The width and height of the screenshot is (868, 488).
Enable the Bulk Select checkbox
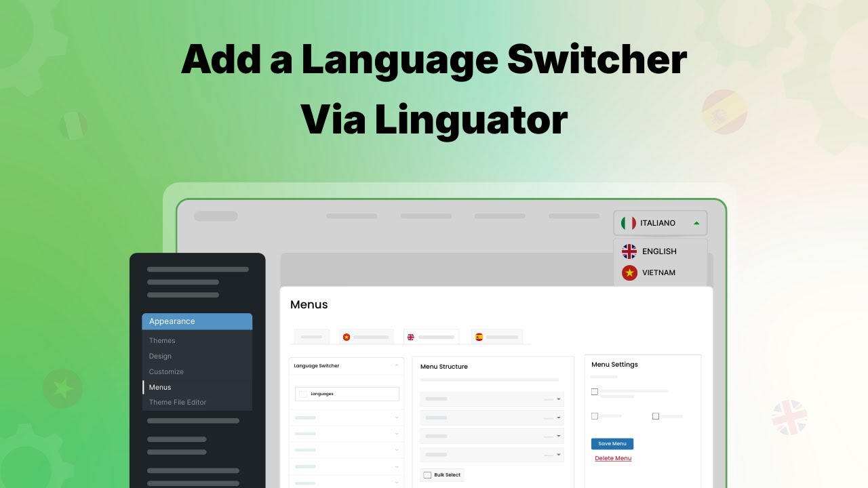tap(427, 475)
